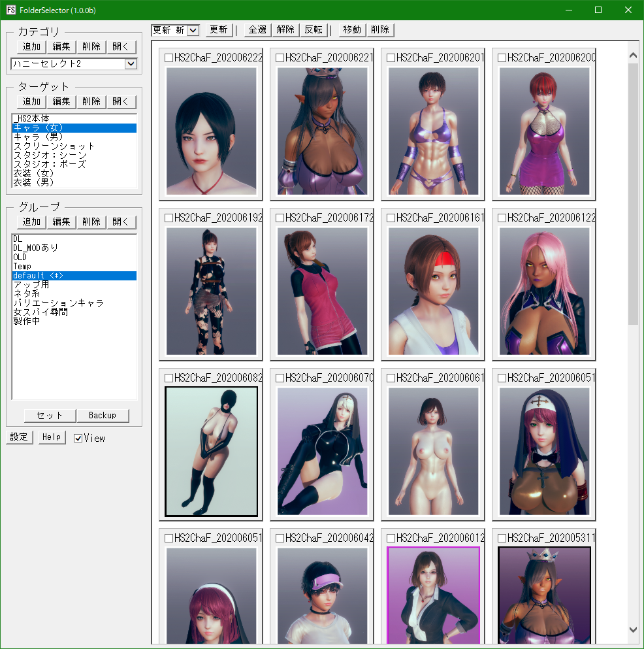Check the HS2ChaF_202006221 card checkbox
This screenshot has width=644, height=649.
(280, 58)
